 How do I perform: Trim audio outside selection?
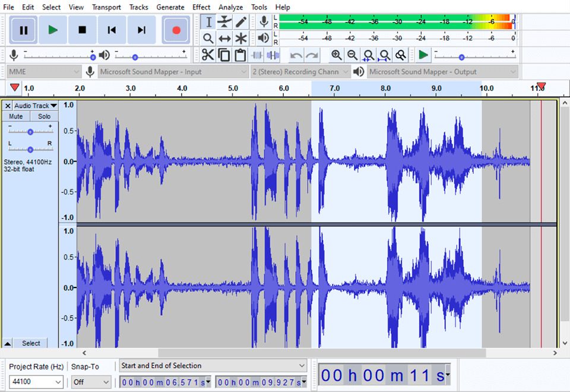pos(258,55)
